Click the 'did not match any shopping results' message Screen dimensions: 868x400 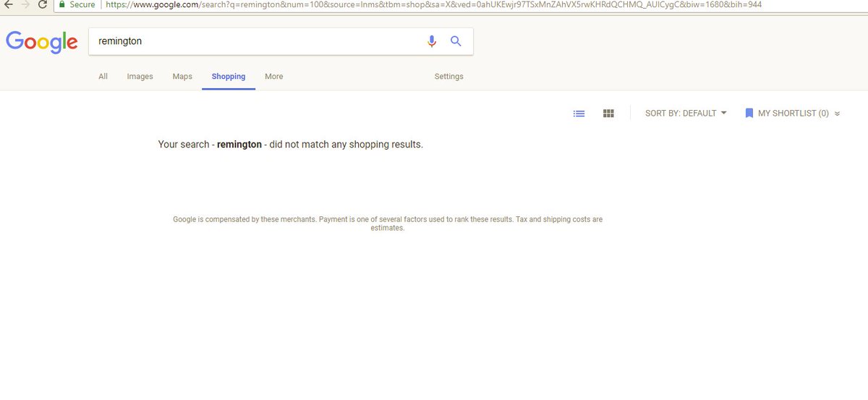click(290, 145)
